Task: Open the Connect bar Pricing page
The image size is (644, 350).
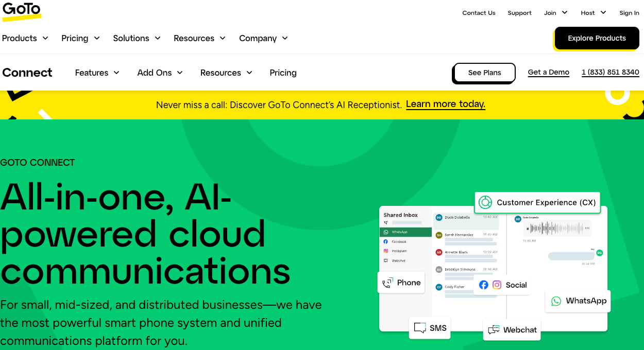Action: pos(283,73)
